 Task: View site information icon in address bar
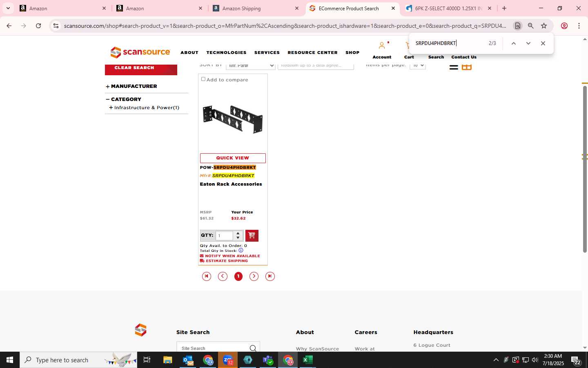pos(56,26)
